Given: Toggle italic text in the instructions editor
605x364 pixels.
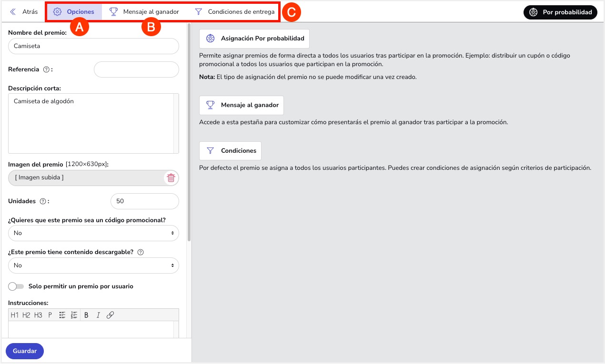Looking at the screenshot, I should pos(98,315).
